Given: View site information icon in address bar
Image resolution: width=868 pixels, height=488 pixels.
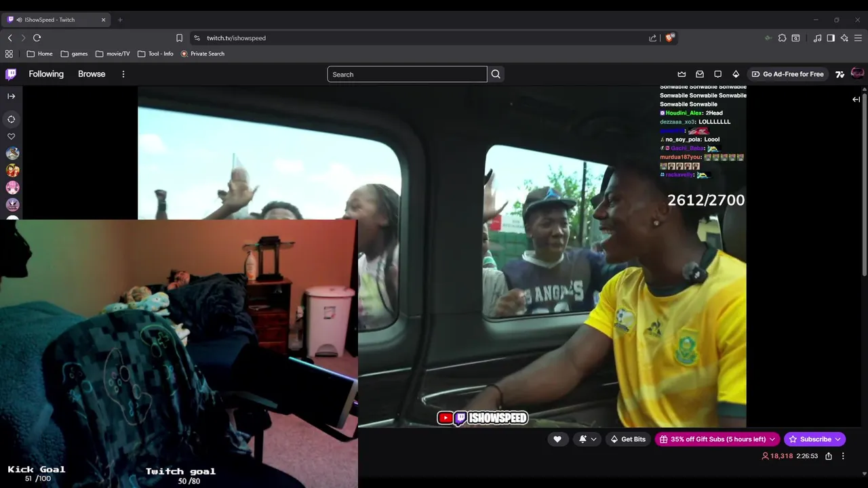Looking at the screenshot, I should pyautogui.click(x=197, y=38).
